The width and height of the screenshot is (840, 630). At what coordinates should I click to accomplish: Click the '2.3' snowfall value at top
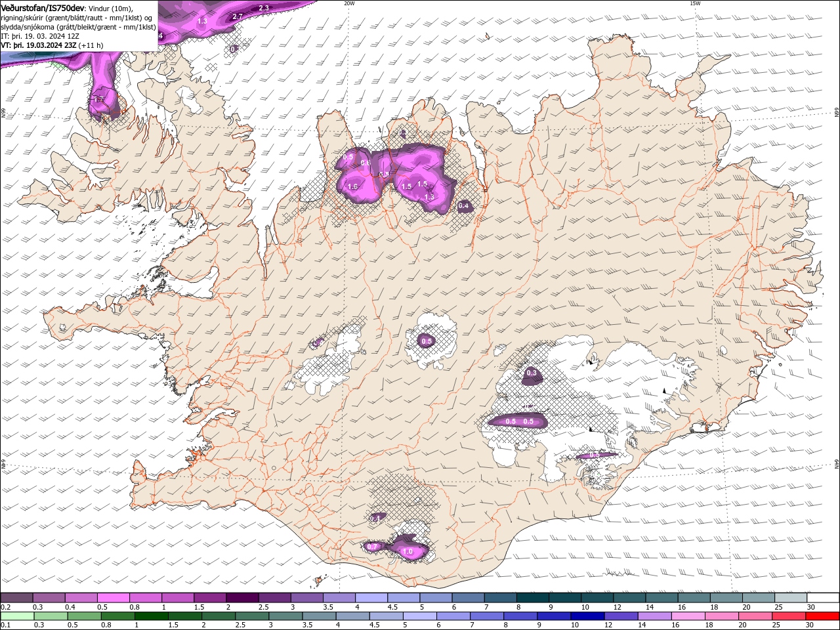click(x=264, y=8)
